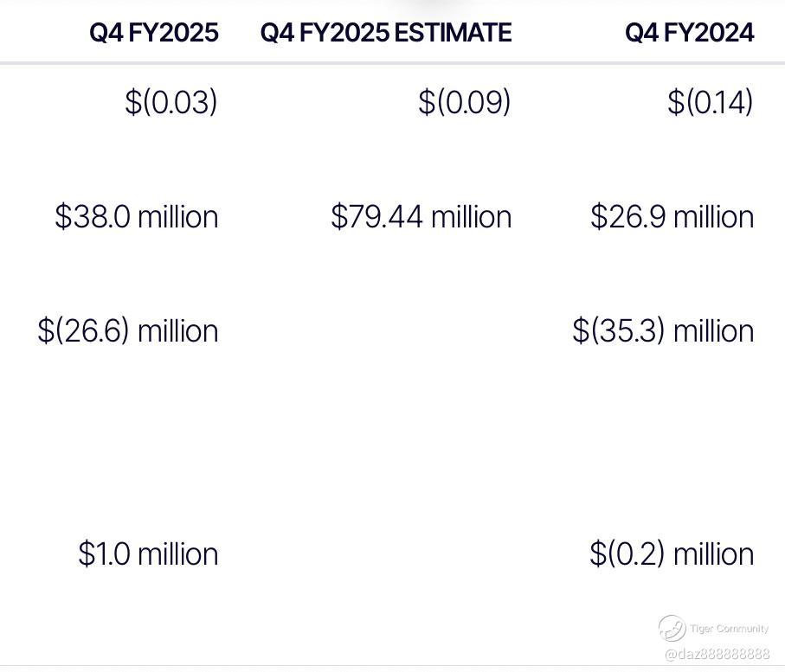This screenshot has height=672, width=785.
Task: Click empty estimate cell beside $(26.6) million
Action: [x=386, y=330]
